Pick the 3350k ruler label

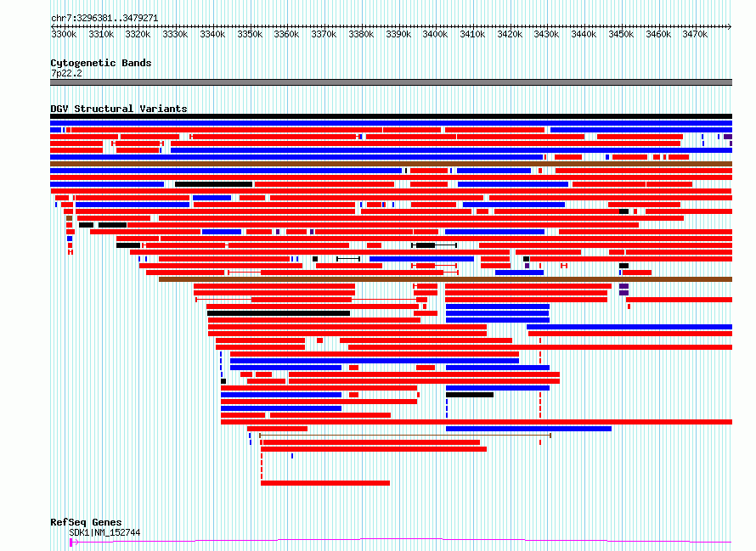(250, 34)
